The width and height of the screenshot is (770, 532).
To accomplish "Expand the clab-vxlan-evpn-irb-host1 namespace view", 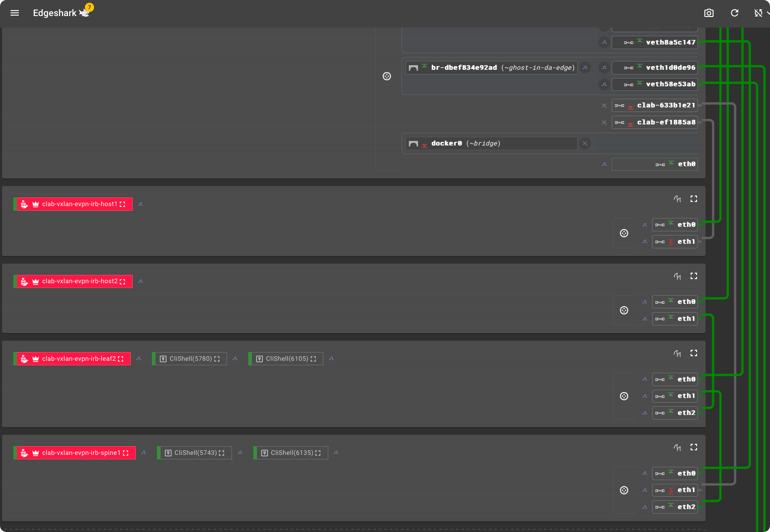I will point(694,199).
